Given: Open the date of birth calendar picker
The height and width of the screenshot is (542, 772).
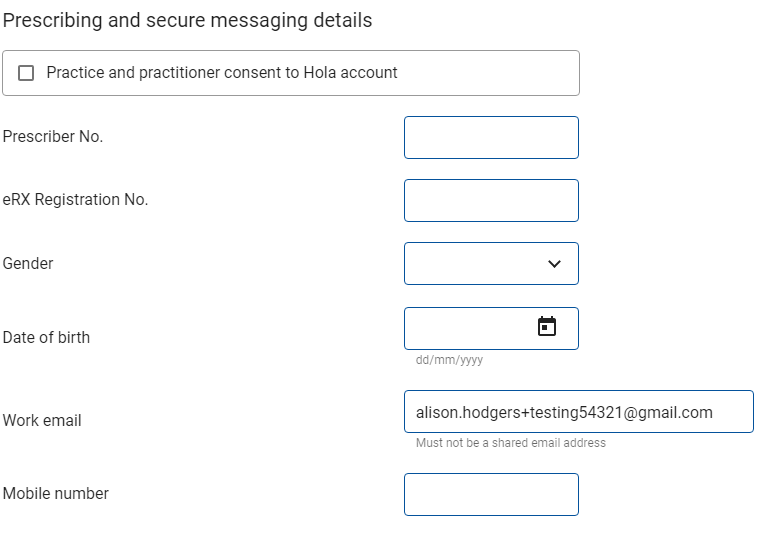Looking at the screenshot, I should coord(547,326).
